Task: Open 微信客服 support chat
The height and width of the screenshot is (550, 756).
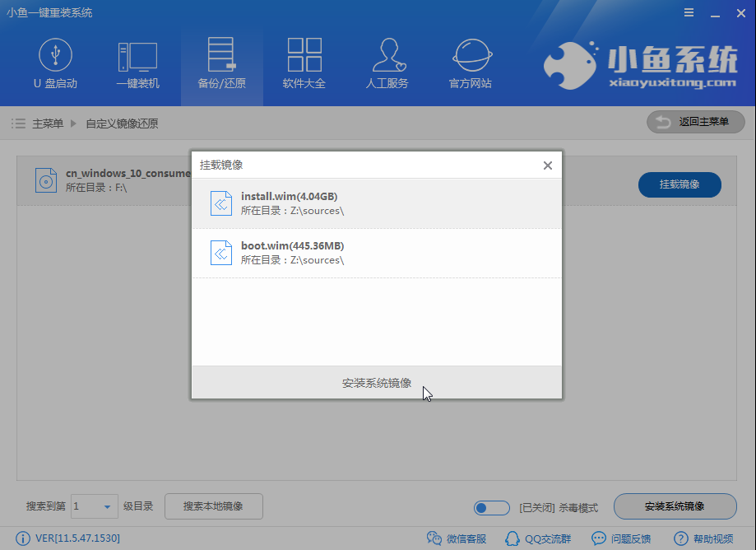Action: (457, 538)
